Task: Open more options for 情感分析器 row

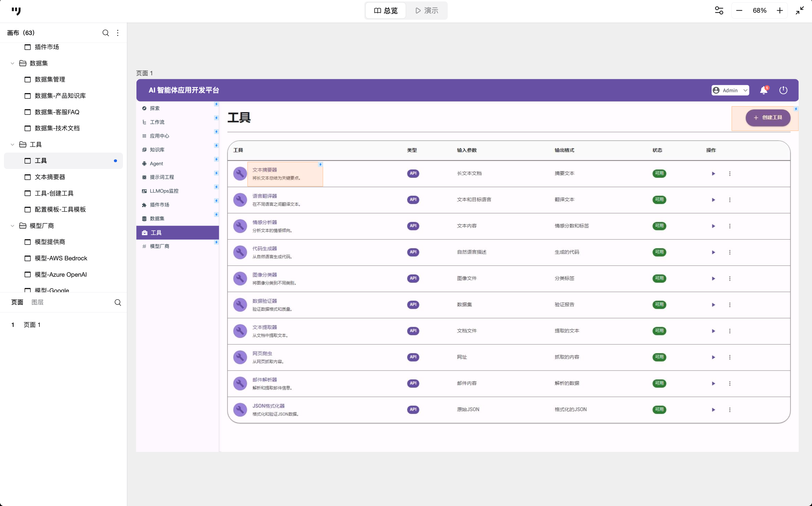Action: click(x=730, y=226)
